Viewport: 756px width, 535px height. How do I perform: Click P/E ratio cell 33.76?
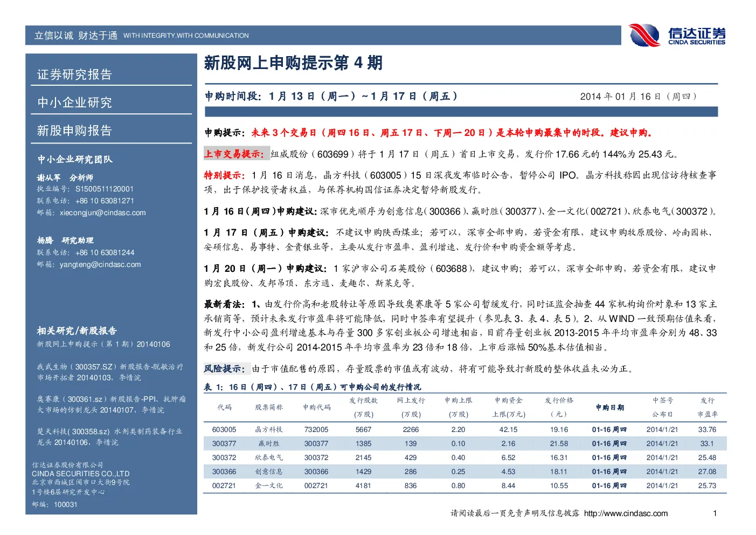click(x=707, y=429)
